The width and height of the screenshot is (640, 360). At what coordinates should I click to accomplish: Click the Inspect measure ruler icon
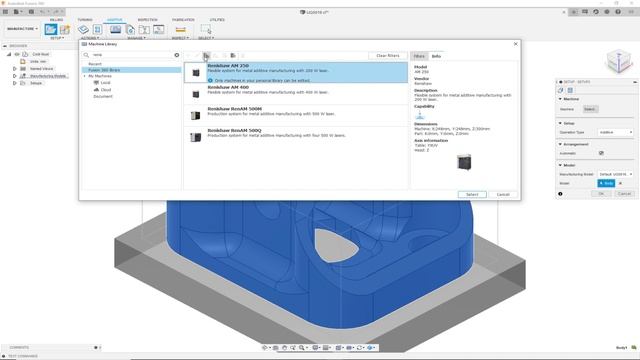click(180, 29)
